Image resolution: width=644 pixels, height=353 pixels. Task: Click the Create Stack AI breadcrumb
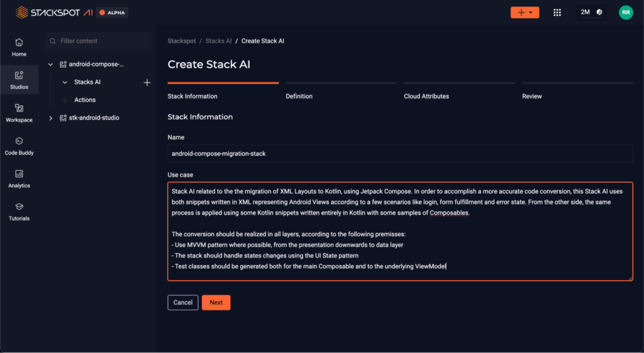[x=263, y=41]
